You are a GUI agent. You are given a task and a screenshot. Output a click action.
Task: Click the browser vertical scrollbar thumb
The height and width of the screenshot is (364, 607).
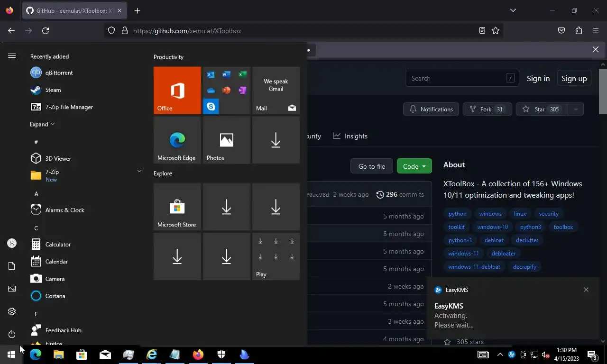[x=603, y=91]
